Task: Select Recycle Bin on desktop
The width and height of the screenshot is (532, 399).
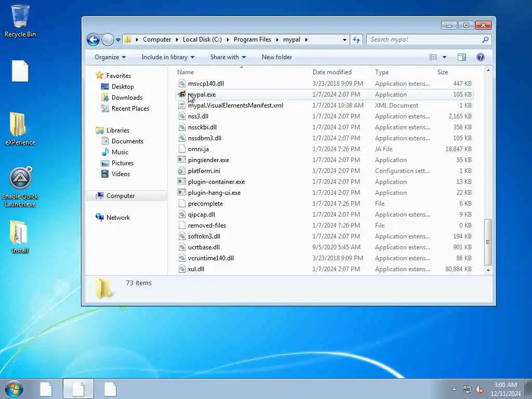Action: 20,21
